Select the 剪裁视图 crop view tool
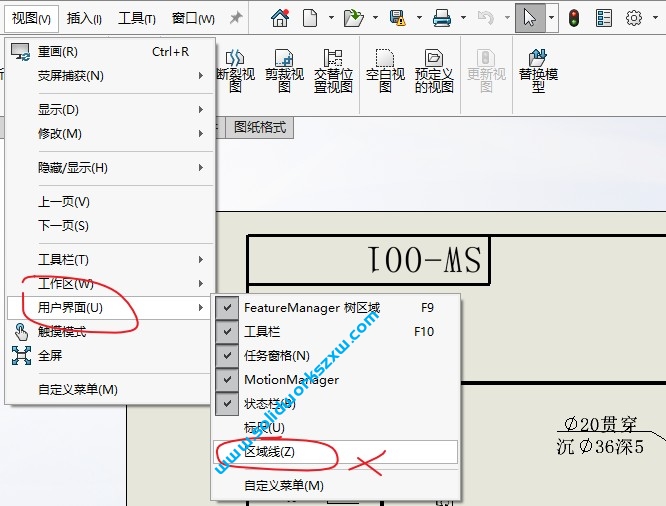Screen dimensions: 666x506 (x=284, y=71)
